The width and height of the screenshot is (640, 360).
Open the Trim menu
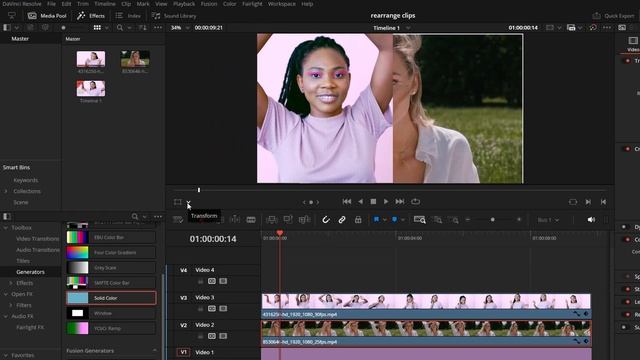tap(83, 4)
